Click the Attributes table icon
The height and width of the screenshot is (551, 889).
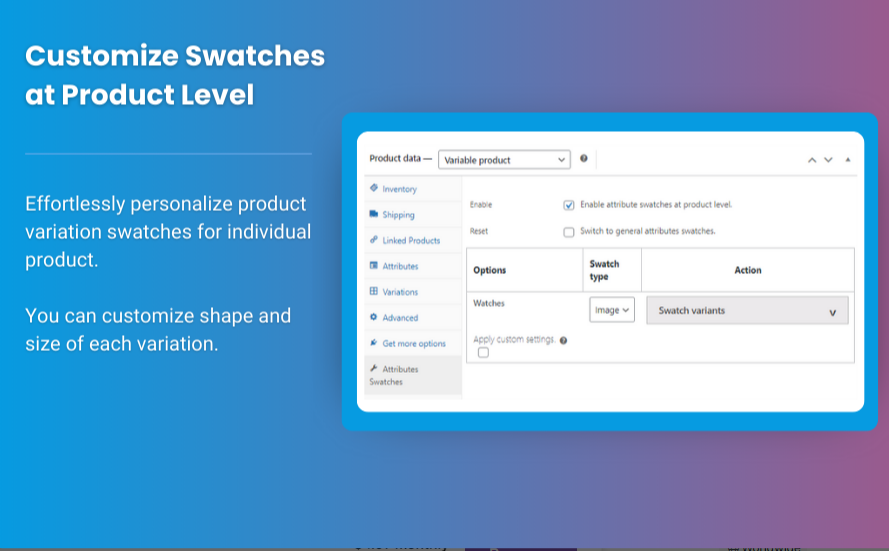(x=374, y=265)
